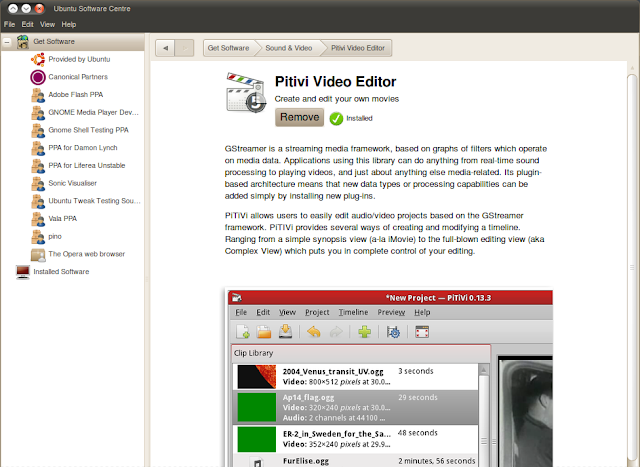Click the Adobe Flash PPA package icon
This screenshot has height=467, width=640.
tap(38, 95)
